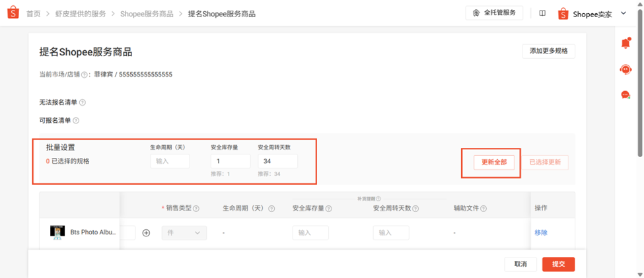Click the 操作 column header
Screen dimensions: 644x278
click(x=540, y=209)
